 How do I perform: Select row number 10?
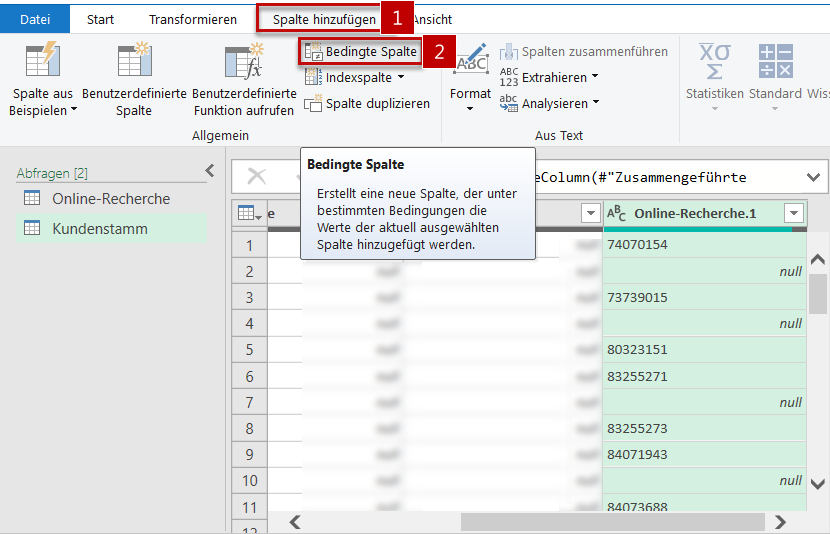[249, 481]
